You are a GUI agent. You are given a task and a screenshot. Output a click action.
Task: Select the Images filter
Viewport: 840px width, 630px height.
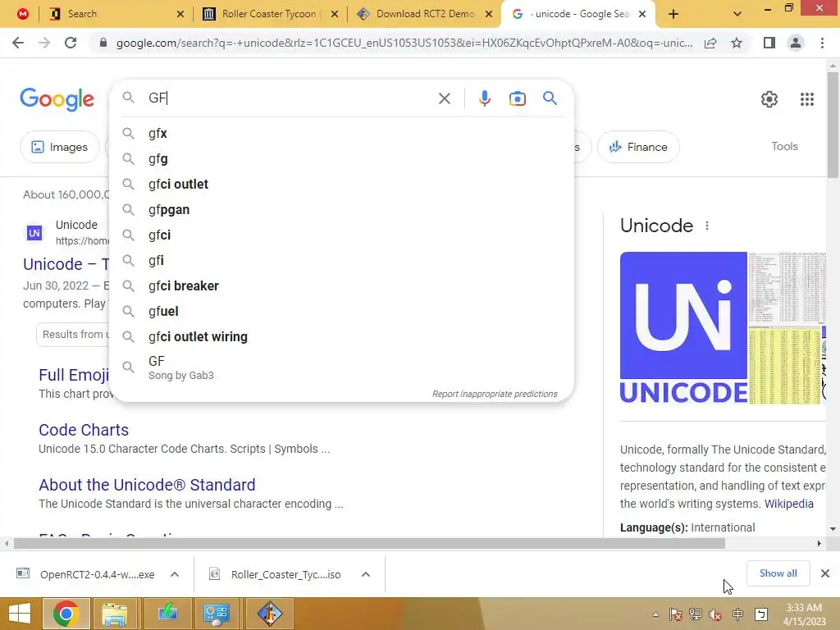[59, 147]
